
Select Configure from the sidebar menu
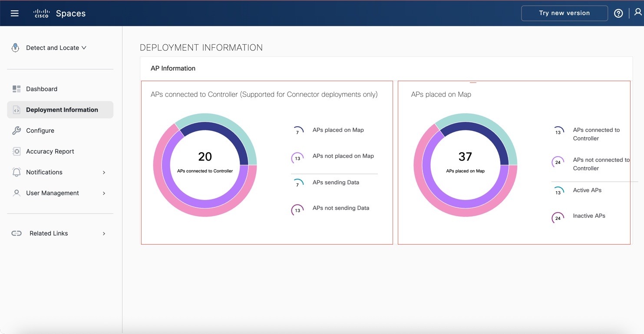pyautogui.click(x=40, y=130)
